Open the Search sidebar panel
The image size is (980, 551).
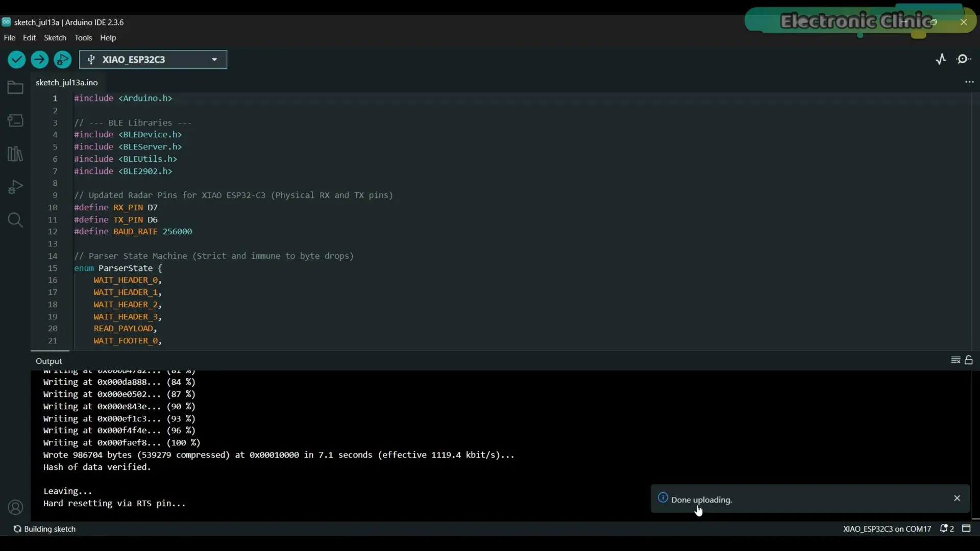(15, 220)
